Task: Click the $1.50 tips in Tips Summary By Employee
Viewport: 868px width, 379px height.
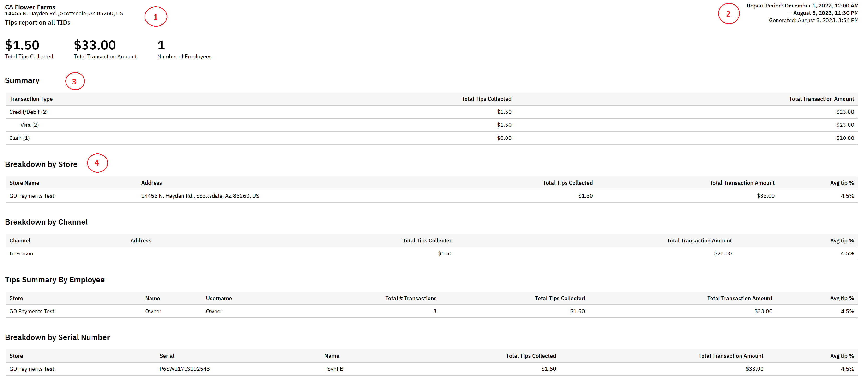Action: (x=578, y=312)
